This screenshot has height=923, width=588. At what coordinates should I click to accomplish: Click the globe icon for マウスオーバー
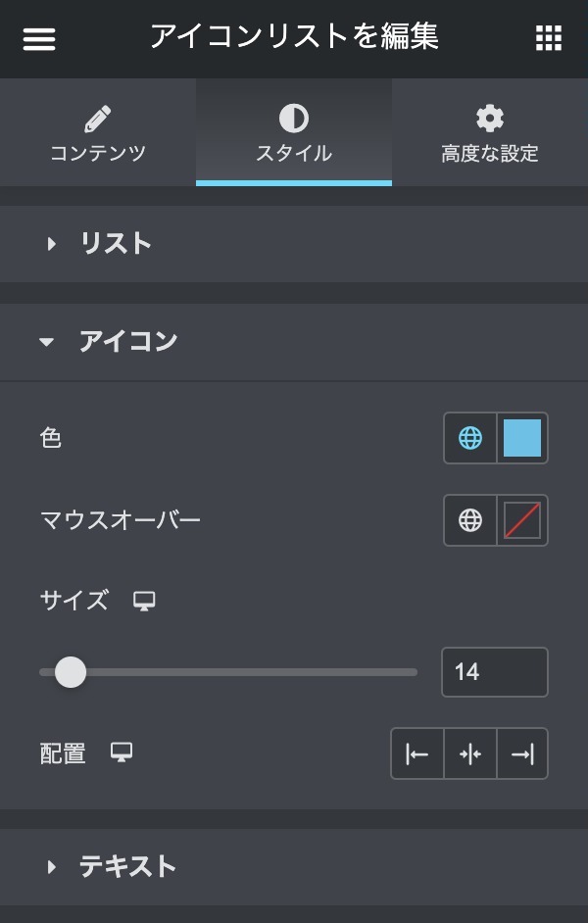pyautogui.click(x=470, y=520)
